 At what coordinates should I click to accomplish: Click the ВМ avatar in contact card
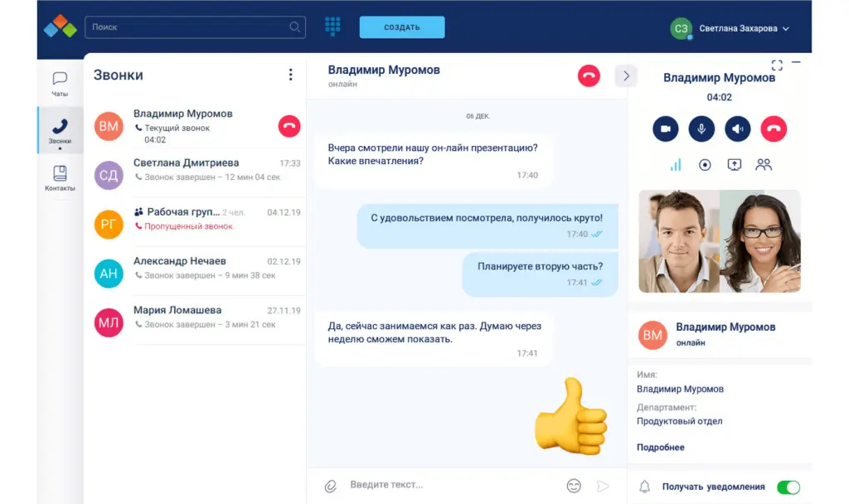(653, 335)
